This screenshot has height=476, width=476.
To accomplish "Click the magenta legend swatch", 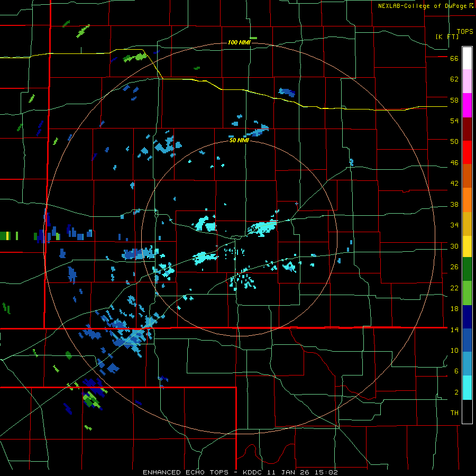I will (467, 105).
